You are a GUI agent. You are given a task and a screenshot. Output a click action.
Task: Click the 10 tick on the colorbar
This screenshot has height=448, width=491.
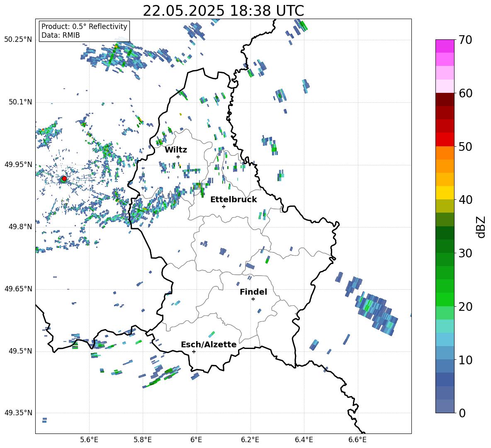(x=465, y=360)
